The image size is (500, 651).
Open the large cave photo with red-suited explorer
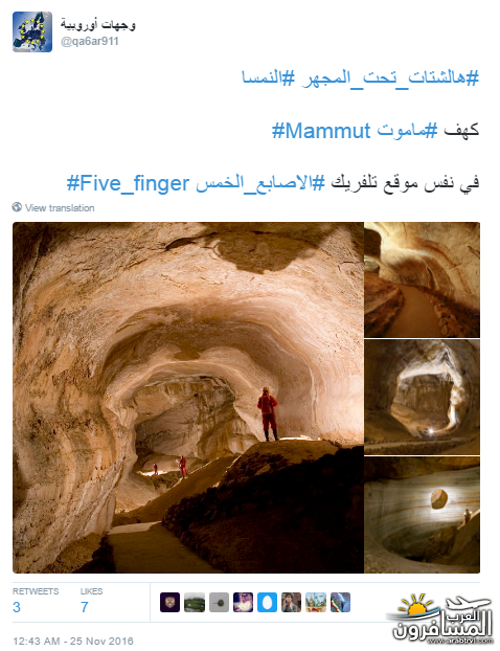tap(188, 398)
